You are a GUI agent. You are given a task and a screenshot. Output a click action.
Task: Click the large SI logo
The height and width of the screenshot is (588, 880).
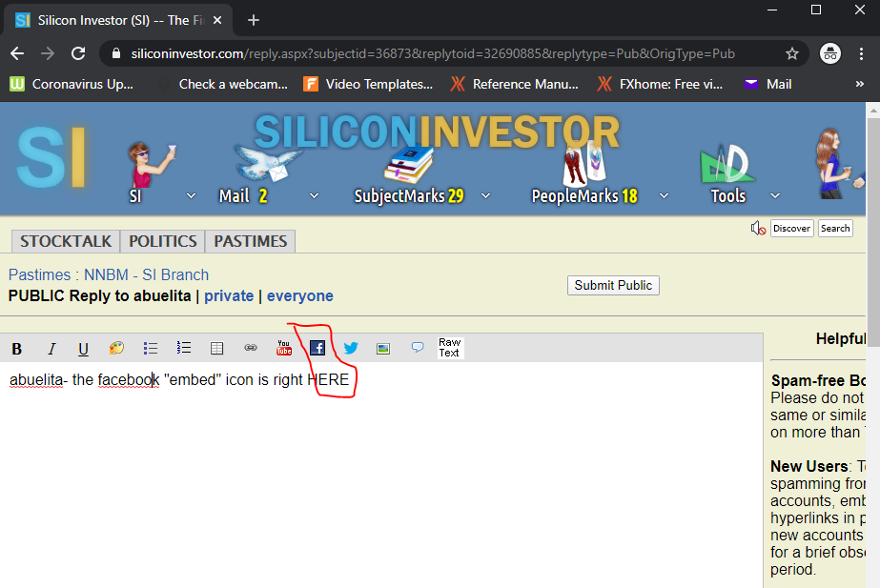[51, 157]
